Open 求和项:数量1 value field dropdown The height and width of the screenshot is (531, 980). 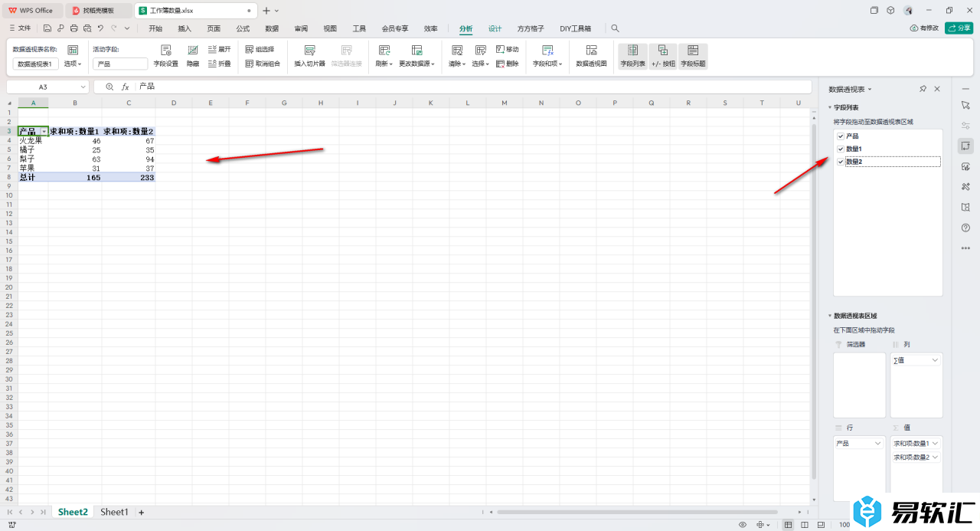pyautogui.click(x=934, y=443)
